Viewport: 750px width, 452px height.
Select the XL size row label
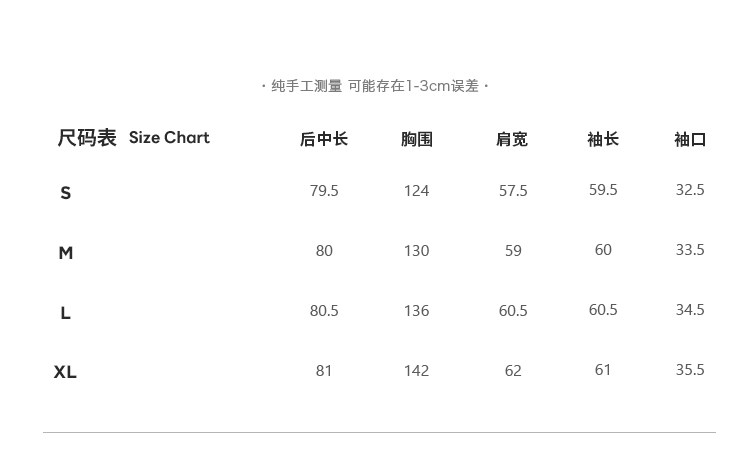[x=65, y=372]
